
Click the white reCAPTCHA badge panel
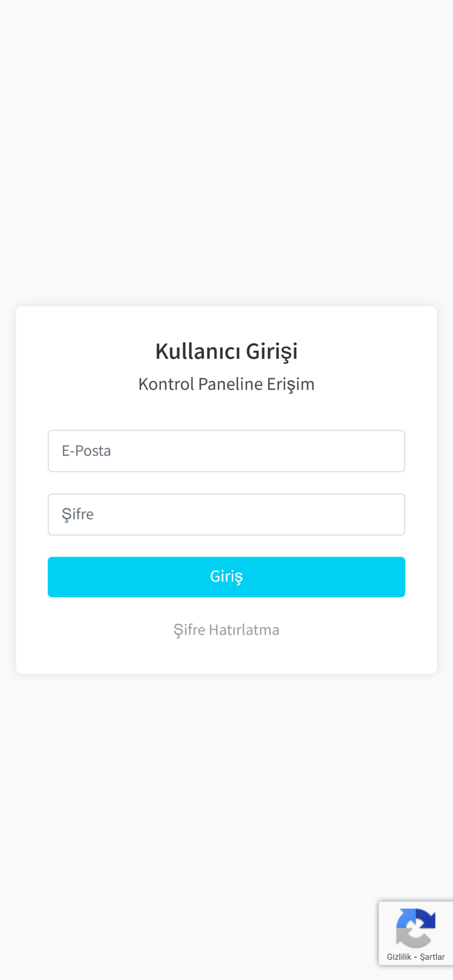pyautogui.click(x=416, y=933)
